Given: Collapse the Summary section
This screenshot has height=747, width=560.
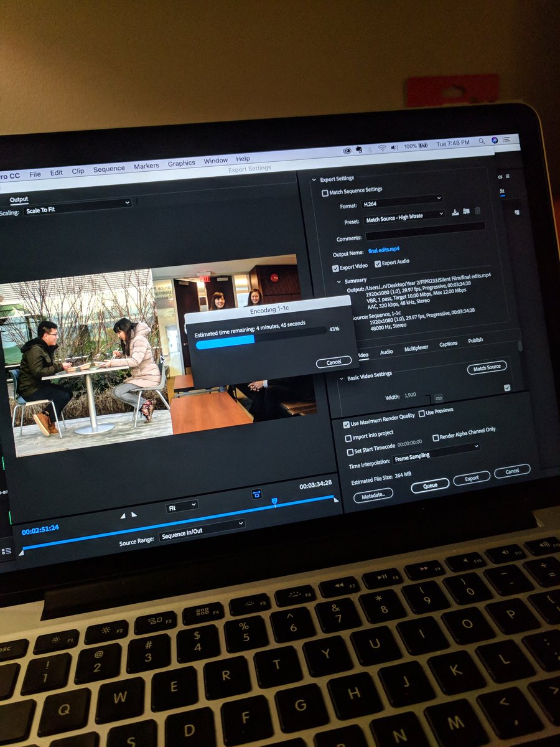Looking at the screenshot, I should pyautogui.click(x=339, y=281).
